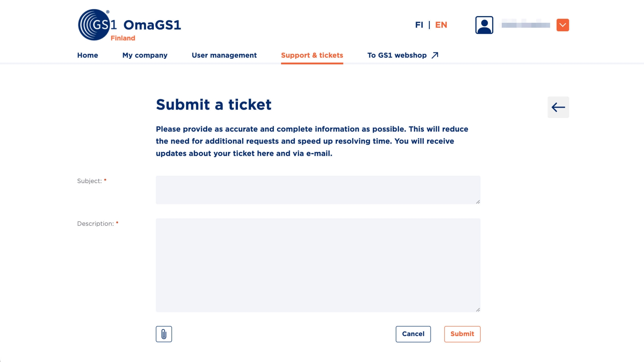Click inside the Subject input field
Screen dimensions: 644x362
[318, 189]
